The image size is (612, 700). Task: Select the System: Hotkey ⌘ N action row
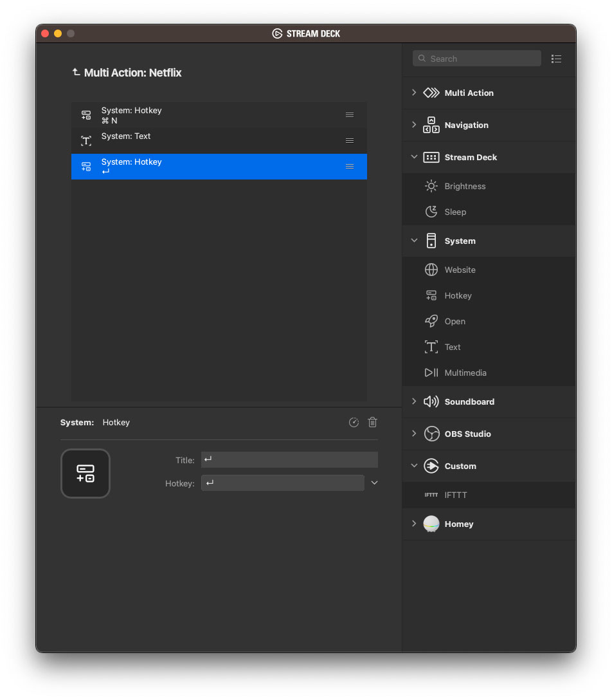coord(219,115)
